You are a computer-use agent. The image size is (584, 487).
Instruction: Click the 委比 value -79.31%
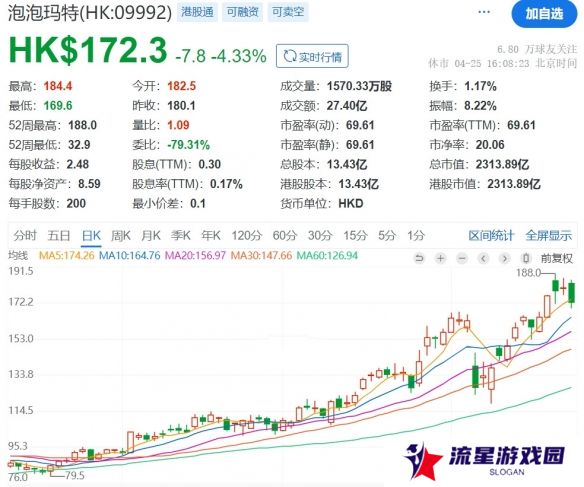coord(188,144)
